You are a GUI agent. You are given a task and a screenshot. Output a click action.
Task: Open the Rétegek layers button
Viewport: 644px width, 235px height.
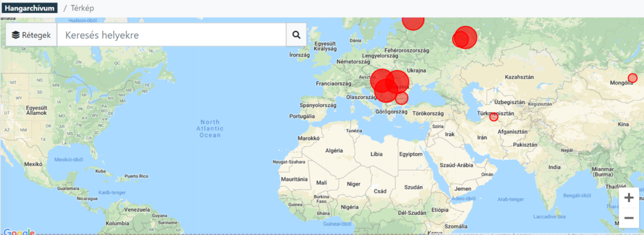pyautogui.click(x=31, y=35)
